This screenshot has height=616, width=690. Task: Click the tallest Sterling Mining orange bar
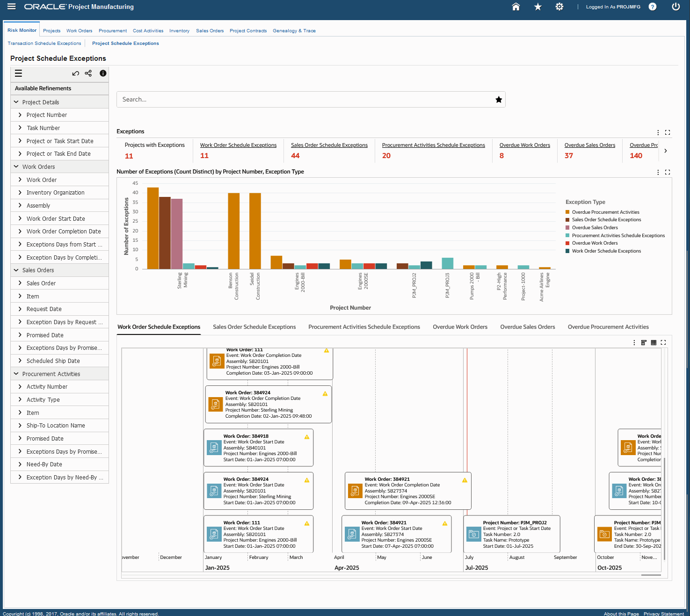tap(153, 228)
